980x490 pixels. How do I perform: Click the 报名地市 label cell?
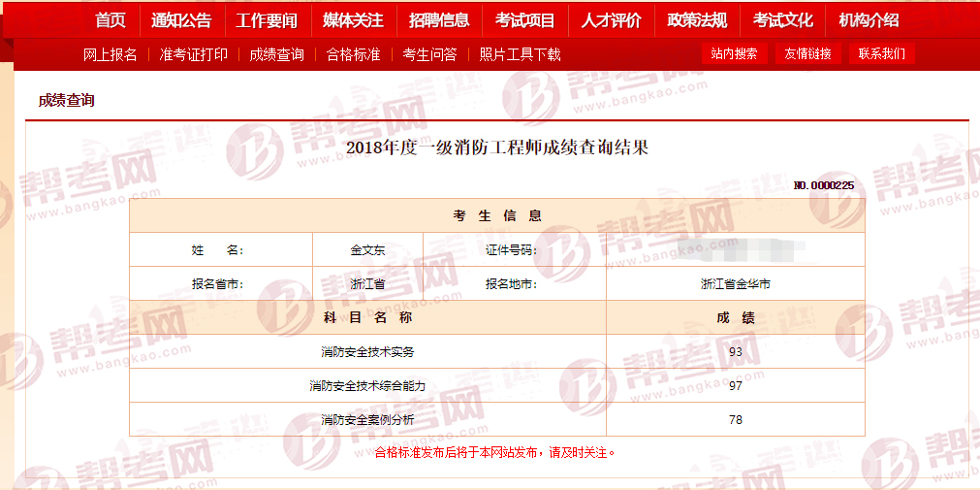coord(515,283)
